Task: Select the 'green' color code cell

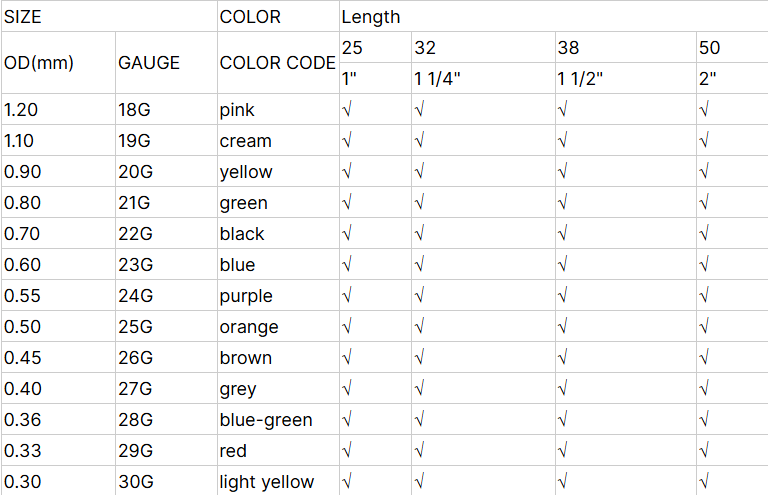Action: click(x=244, y=203)
